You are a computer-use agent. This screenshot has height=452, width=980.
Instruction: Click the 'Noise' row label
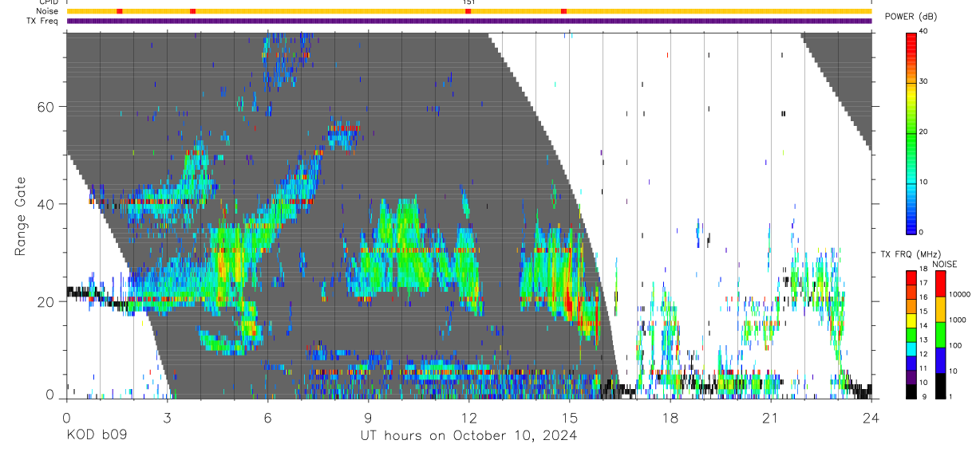coord(46,11)
